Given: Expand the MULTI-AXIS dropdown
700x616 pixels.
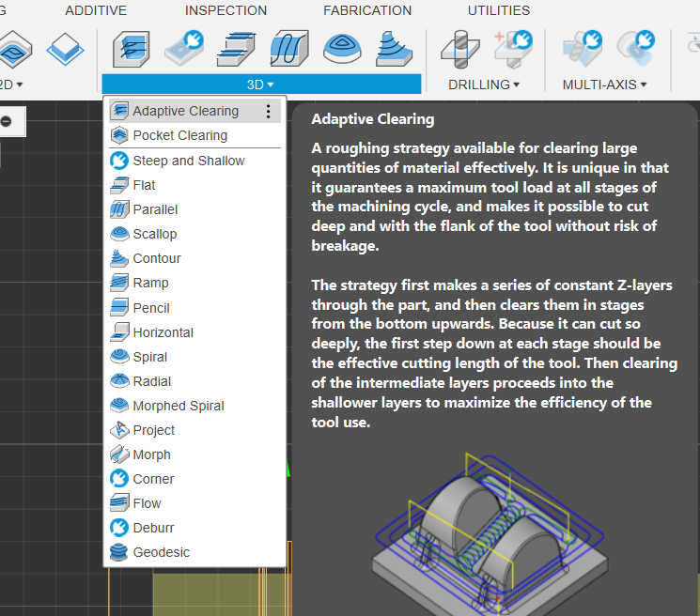Looking at the screenshot, I should coord(604,85).
